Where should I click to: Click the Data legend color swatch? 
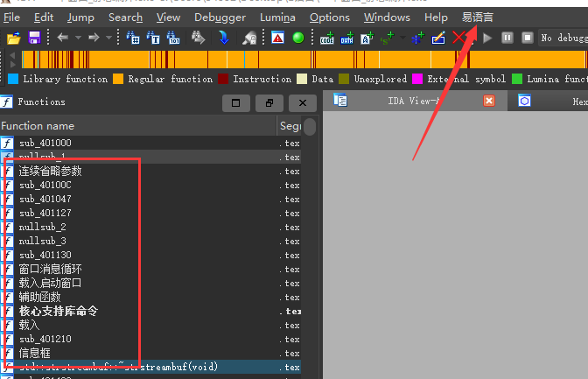click(302, 79)
